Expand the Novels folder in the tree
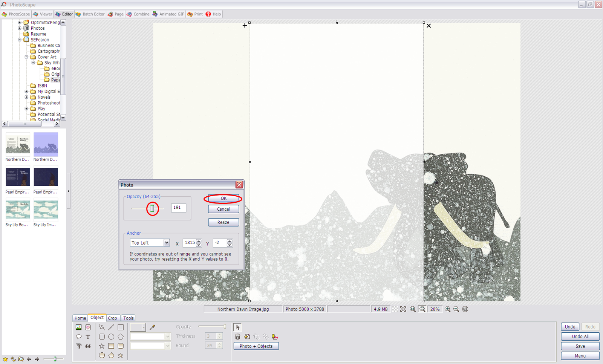The width and height of the screenshot is (603, 364). tap(26, 97)
